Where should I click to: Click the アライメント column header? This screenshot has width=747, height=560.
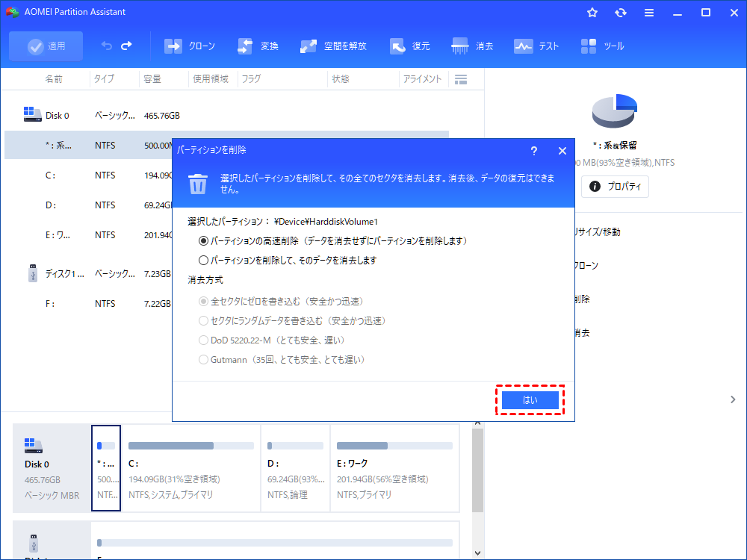[423, 79]
